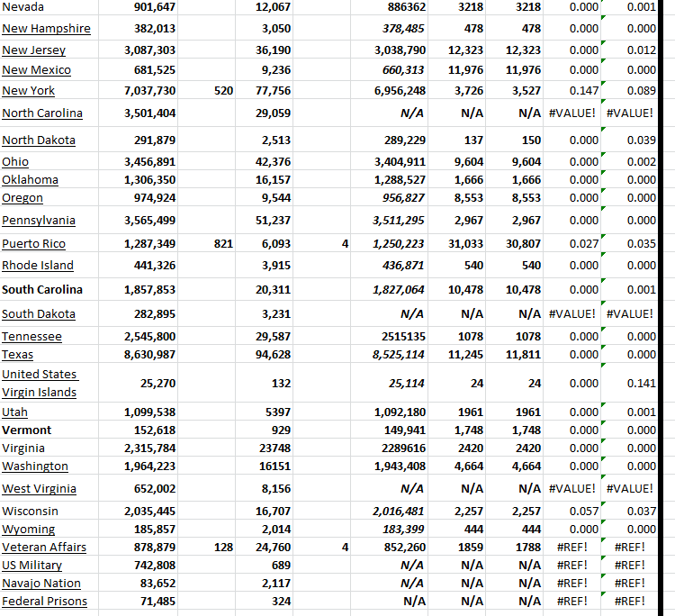Select the 0.141 cell in Virgin Islands row
Viewport: 675px width, 616px height.
641,384
